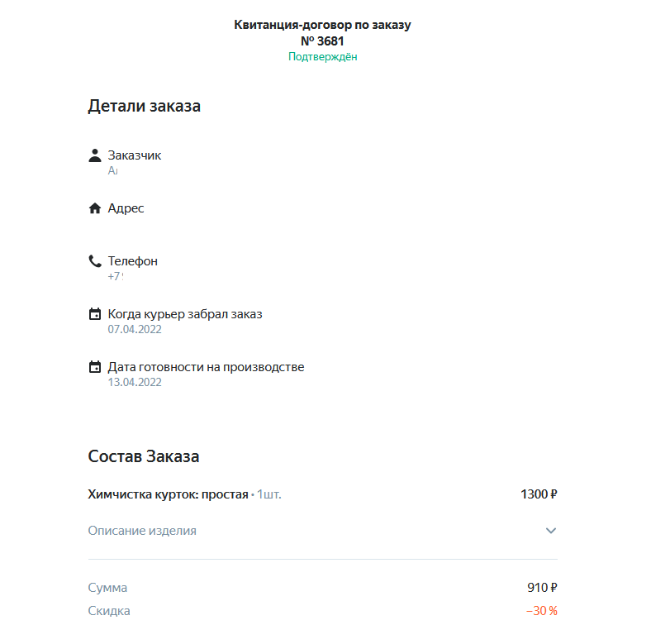Open the 'Описание изделия' section
Image resolution: width=651 pixels, height=644 pixels.
point(142,531)
